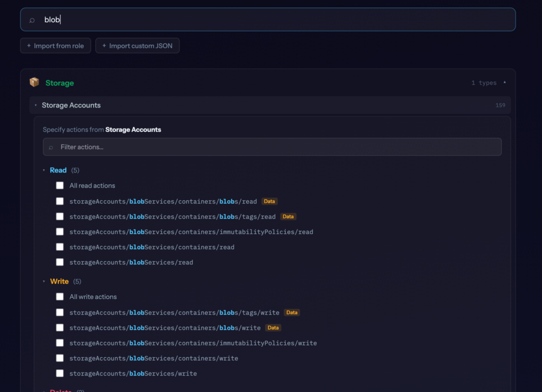
Task: Check the blobServices/containers/blobs/read permission
Action: [60, 202]
